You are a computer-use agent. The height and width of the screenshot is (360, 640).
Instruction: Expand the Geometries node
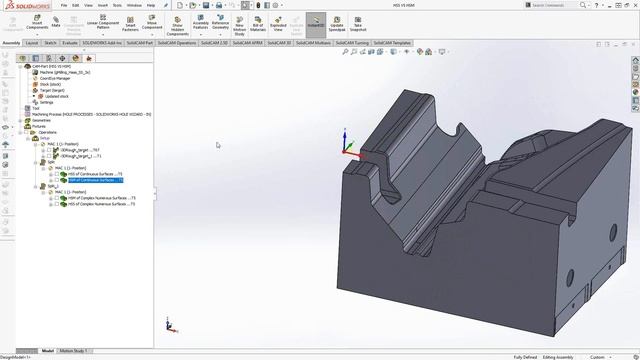click(20, 120)
